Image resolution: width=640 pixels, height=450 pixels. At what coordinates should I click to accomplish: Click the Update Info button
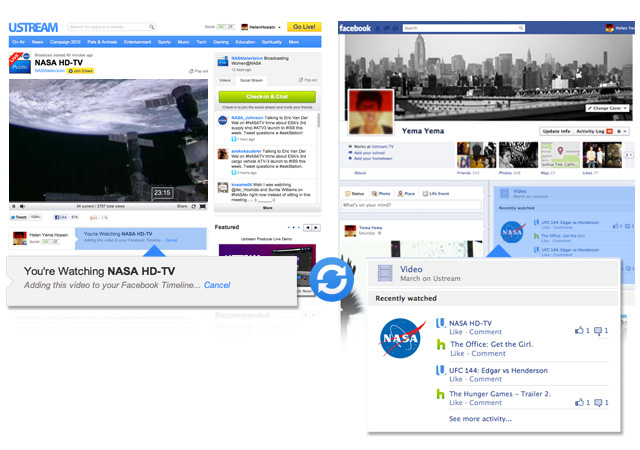(556, 131)
